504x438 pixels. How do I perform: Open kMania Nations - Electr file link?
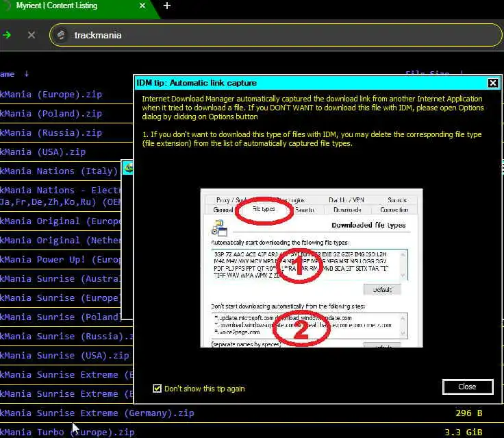click(x=60, y=196)
